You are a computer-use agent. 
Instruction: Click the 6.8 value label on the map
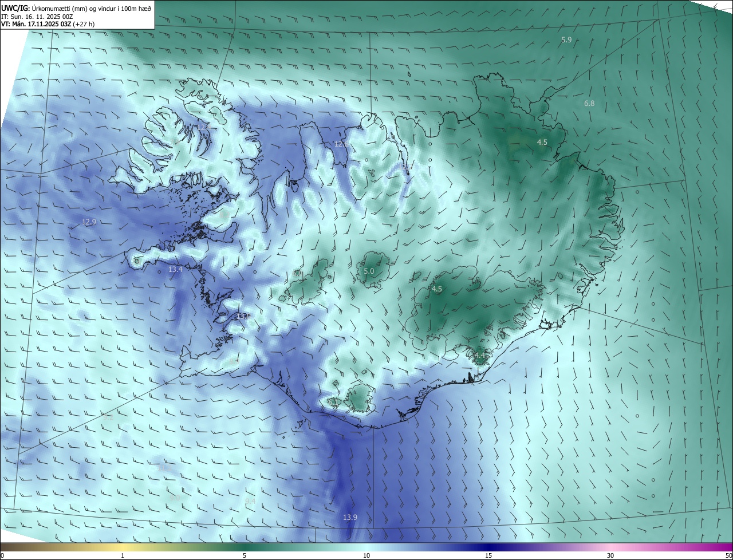tap(589, 103)
